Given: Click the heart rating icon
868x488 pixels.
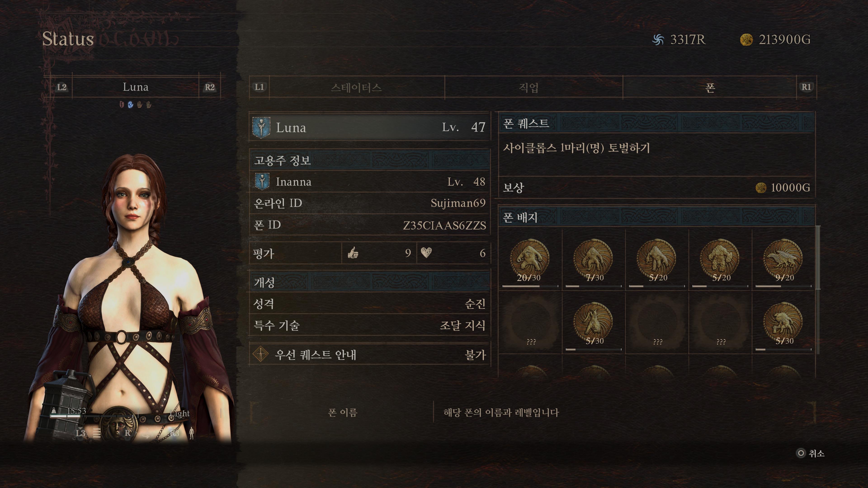Looking at the screenshot, I should coord(426,253).
